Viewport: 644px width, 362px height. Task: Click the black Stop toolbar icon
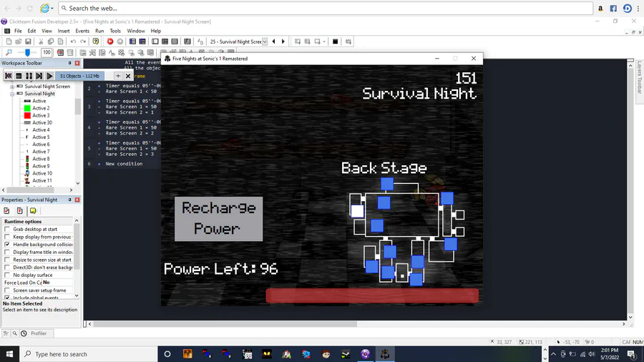click(x=335, y=41)
